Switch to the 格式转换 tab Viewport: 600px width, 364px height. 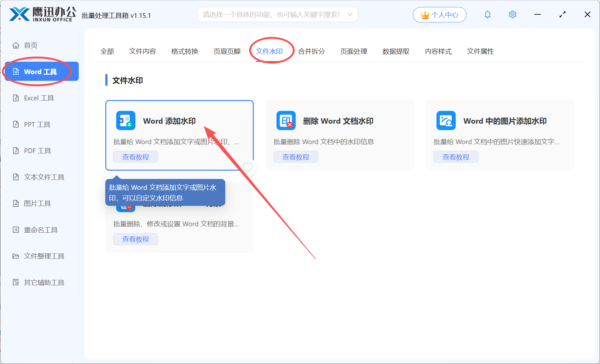tap(185, 51)
